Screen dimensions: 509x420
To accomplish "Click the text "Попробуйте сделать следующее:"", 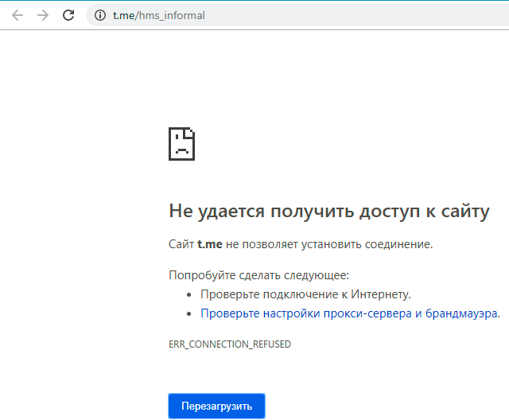I will [x=258, y=275].
